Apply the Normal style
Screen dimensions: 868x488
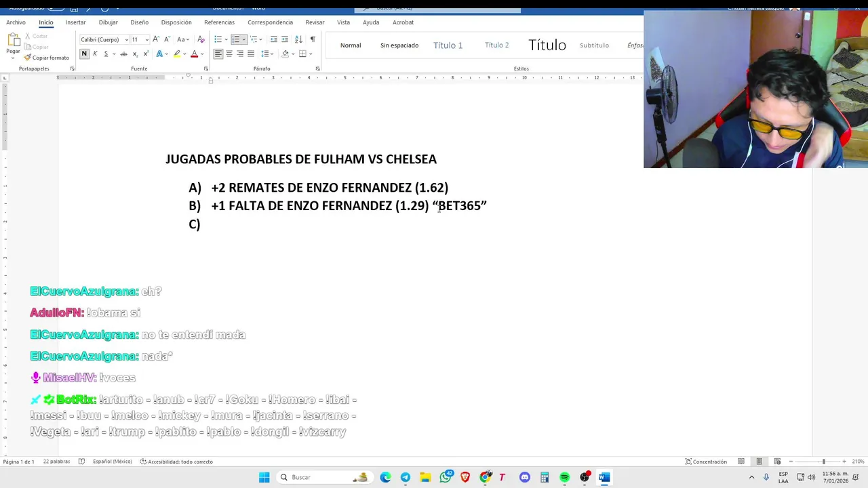click(x=351, y=45)
